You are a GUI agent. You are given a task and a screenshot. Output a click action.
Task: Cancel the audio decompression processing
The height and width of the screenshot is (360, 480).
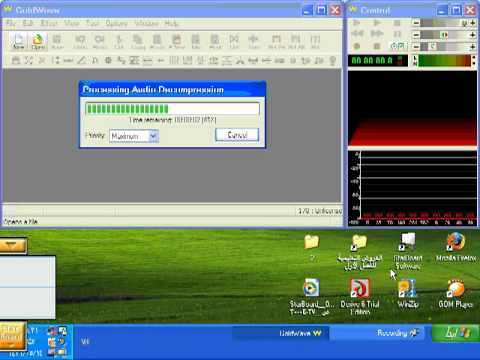click(237, 135)
